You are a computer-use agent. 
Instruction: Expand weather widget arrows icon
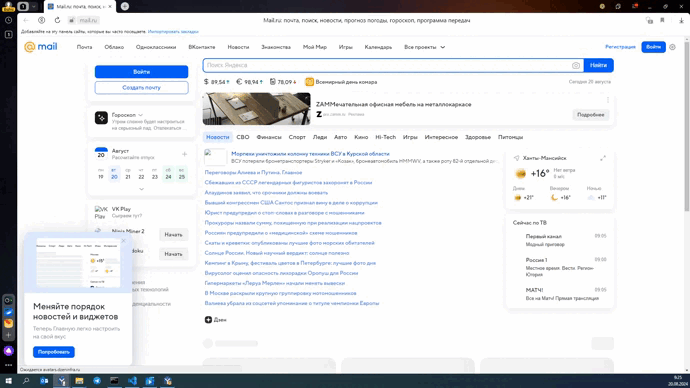point(603,158)
